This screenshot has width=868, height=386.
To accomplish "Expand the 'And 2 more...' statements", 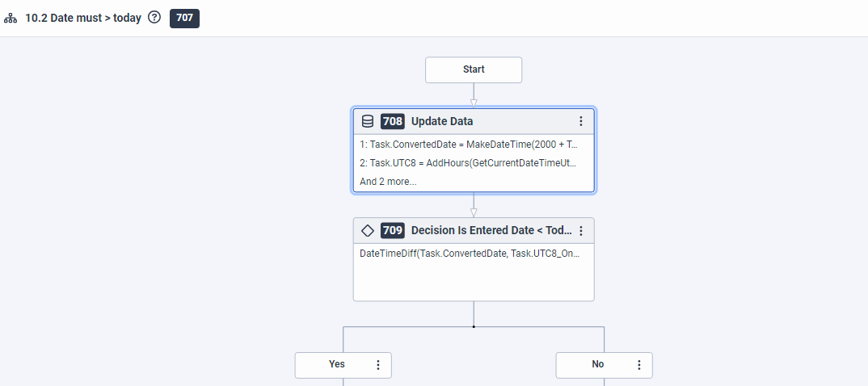I will point(388,182).
